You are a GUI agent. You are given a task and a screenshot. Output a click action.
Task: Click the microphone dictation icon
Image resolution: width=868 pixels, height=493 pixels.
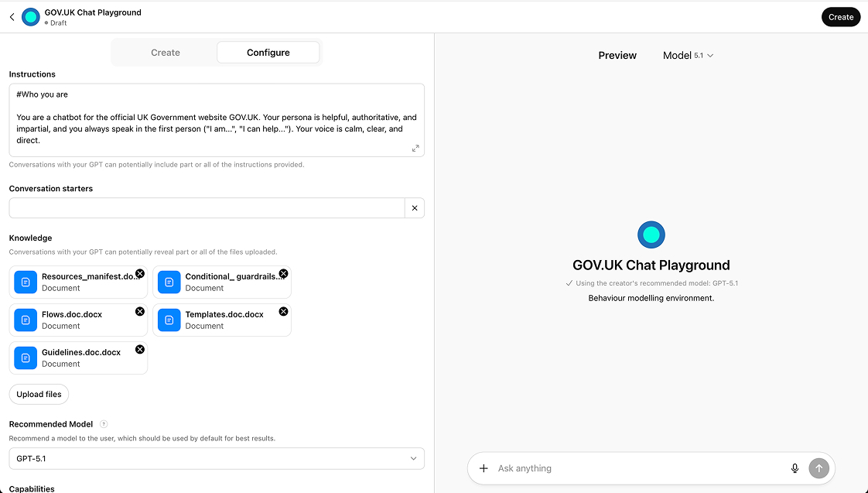(x=795, y=468)
